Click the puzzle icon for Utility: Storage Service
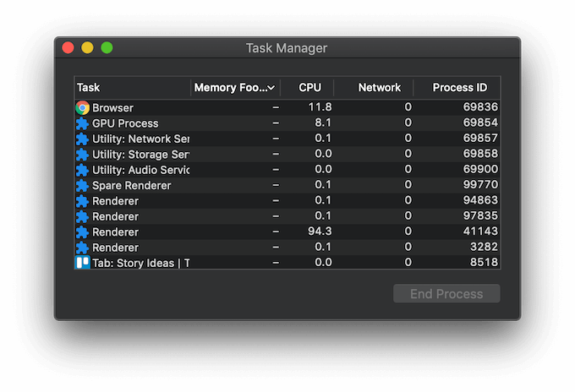The height and width of the screenshot is (392, 575). (x=83, y=155)
